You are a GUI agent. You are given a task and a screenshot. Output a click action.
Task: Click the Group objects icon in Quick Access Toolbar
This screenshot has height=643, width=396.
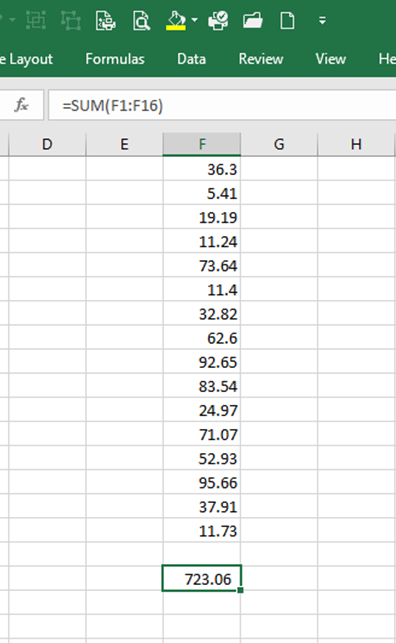click(36, 20)
